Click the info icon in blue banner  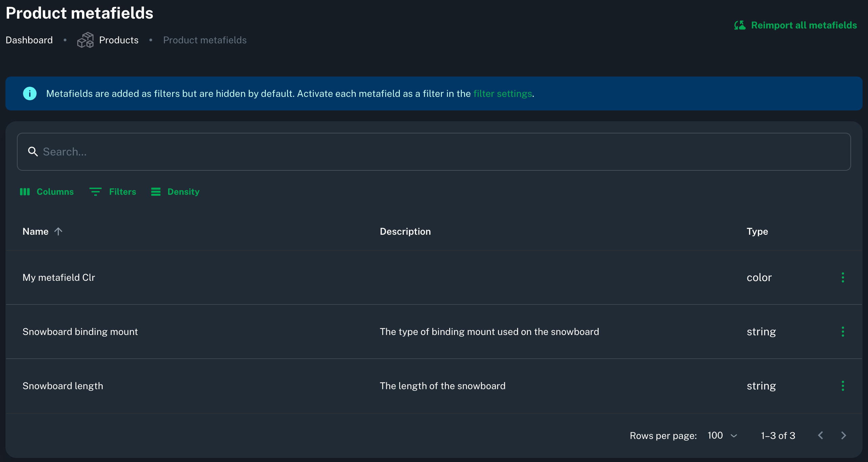coord(30,93)
